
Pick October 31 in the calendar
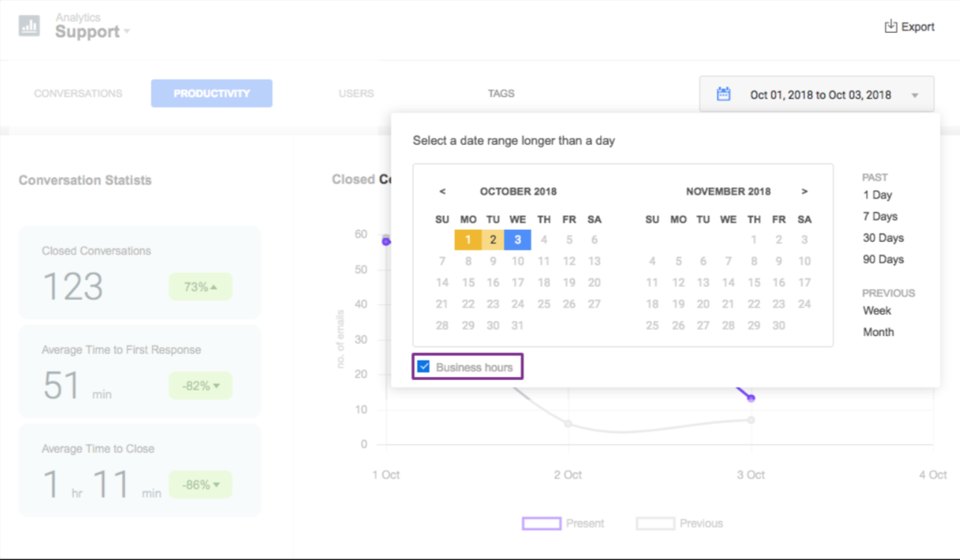[518, 326]
